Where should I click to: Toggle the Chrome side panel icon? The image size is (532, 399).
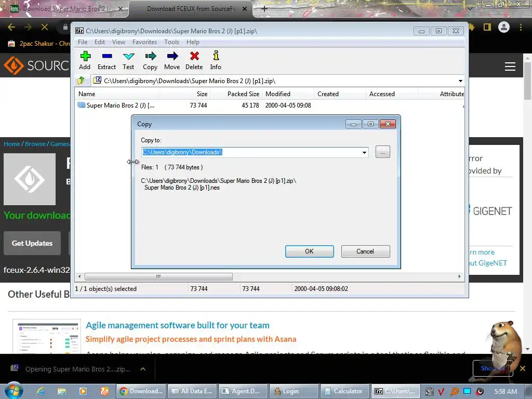(487, 27)
